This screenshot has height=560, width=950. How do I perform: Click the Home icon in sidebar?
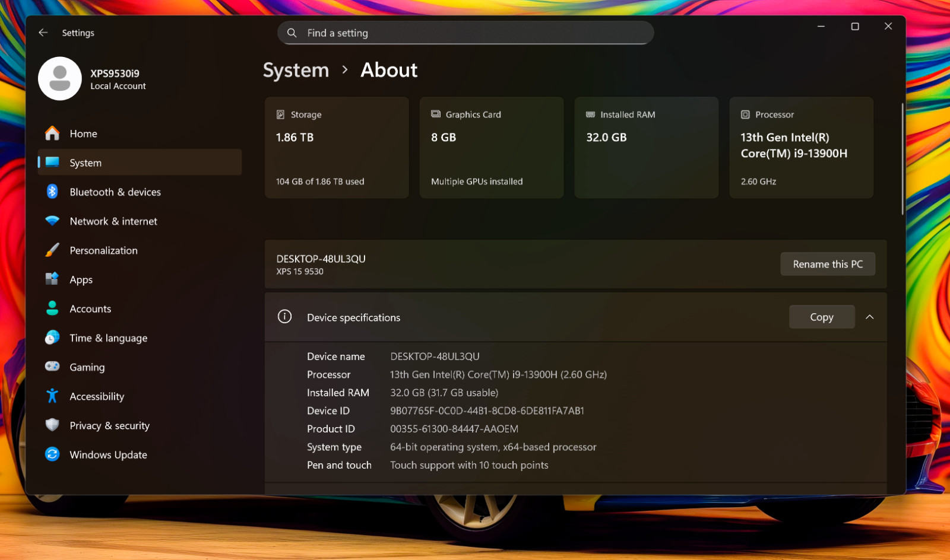(x=52, y=133)
